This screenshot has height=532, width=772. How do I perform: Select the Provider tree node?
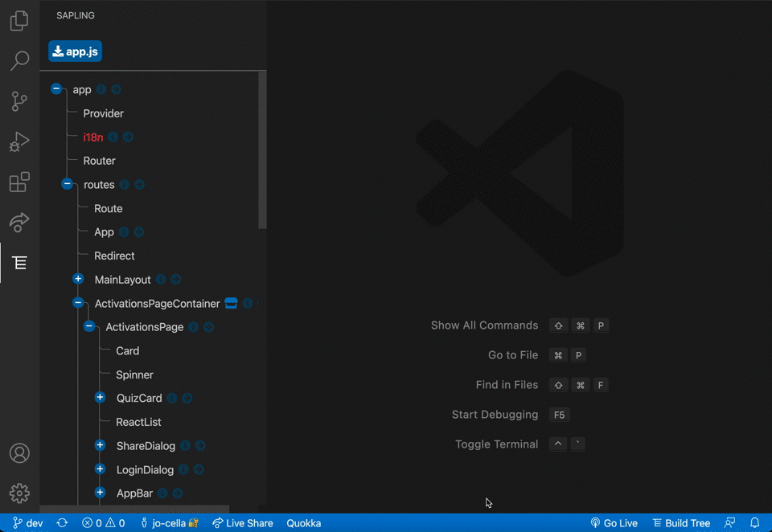pyautogui.click(x=104, y=113)
